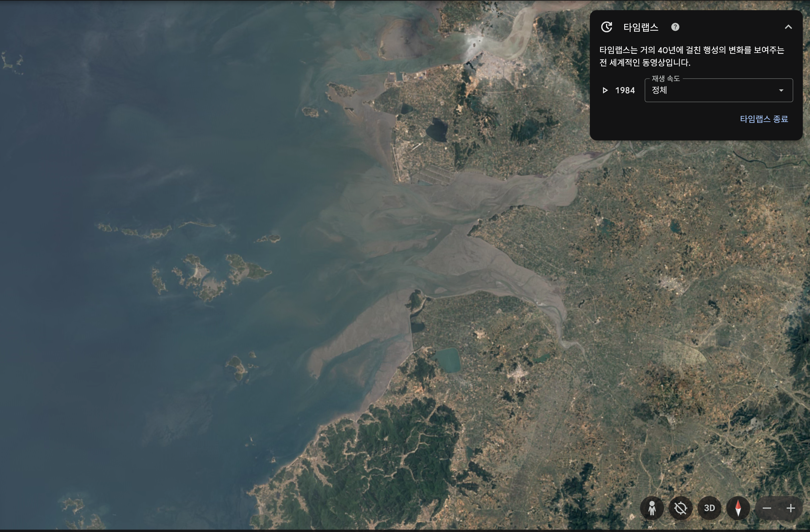Image resolution: width=810 pixels, height=532 pixels.
Task: Play the timelapse animation
Action: coord(605,91)
